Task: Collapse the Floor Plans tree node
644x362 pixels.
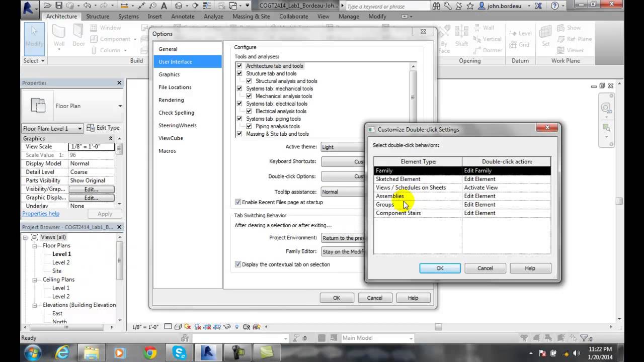Action: coord(35,246)
